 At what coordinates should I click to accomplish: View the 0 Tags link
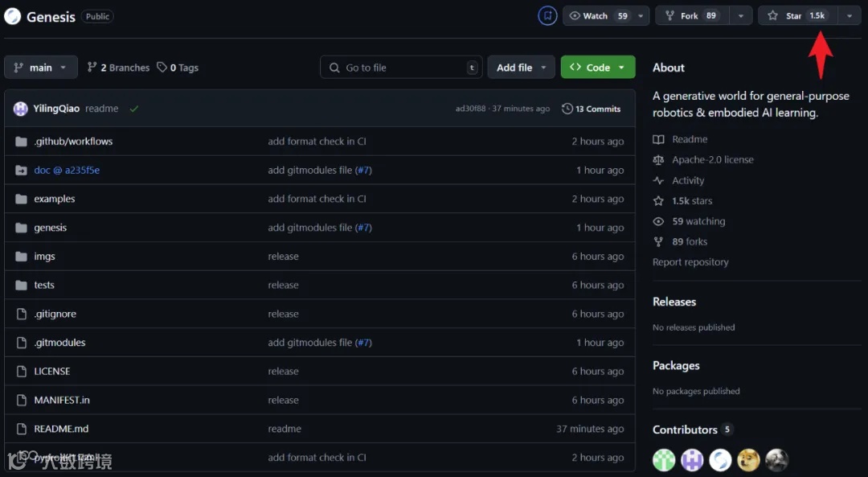pos(178,68)
